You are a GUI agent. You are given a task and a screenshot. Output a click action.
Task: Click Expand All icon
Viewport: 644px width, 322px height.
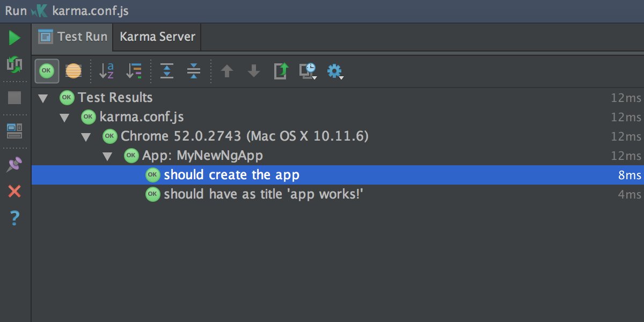tap(167, 70)
